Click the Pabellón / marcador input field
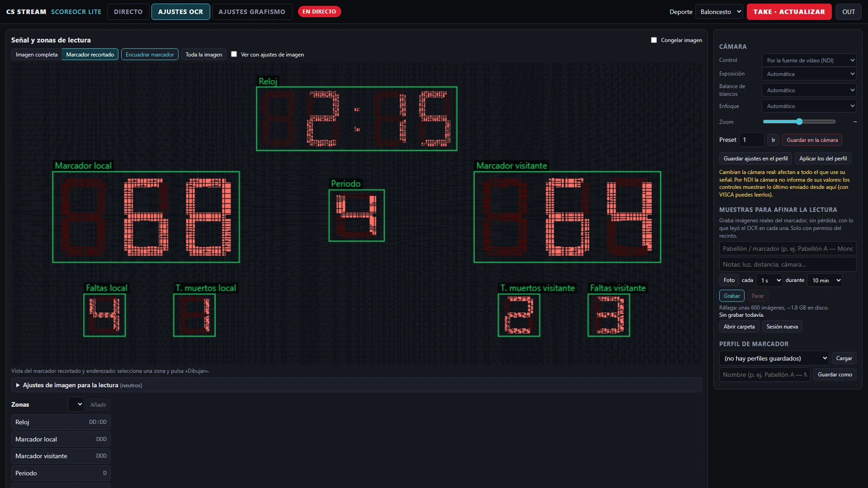868x488 pixels. click(x=788, y=249)
